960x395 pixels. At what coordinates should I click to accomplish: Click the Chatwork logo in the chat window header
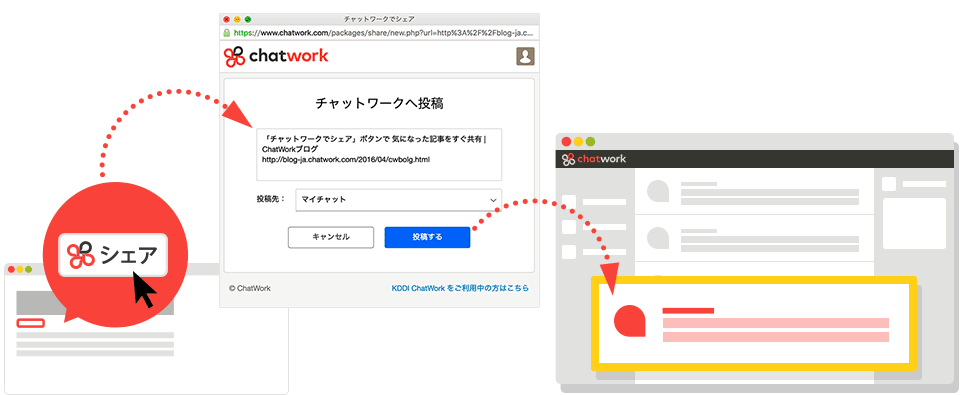(x=594, y=159)
